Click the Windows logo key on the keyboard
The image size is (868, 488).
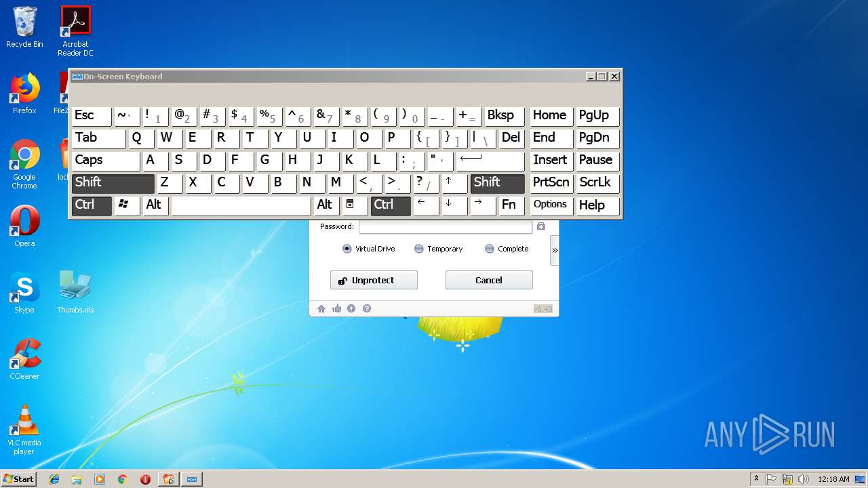point(126,205)
